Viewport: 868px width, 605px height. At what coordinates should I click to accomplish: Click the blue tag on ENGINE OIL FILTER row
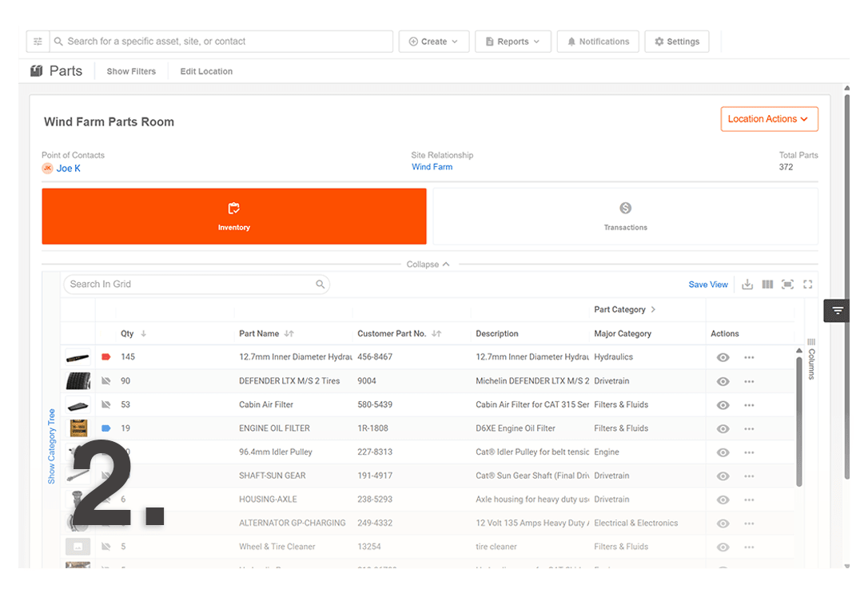pyautogui.click(x=106, y=428)
